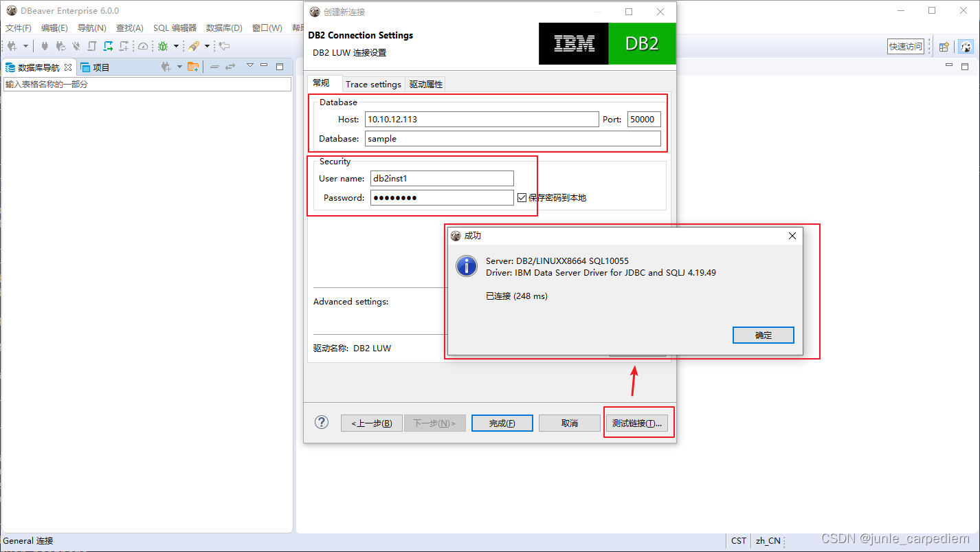The width and height of the screenshot is (980, 552).
Task: Switch to the 驱动属性 tab
Action: [x=426, y=84]
